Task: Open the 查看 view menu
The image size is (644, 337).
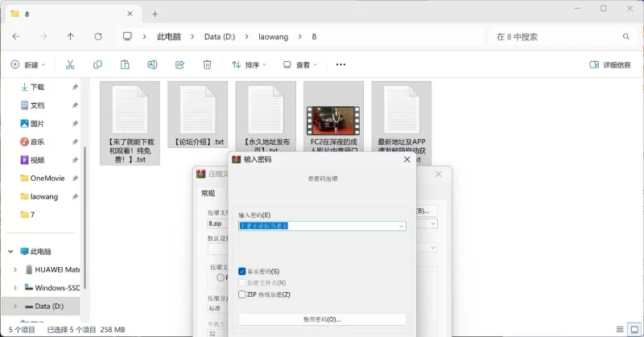Action: (x=299, y=64)
